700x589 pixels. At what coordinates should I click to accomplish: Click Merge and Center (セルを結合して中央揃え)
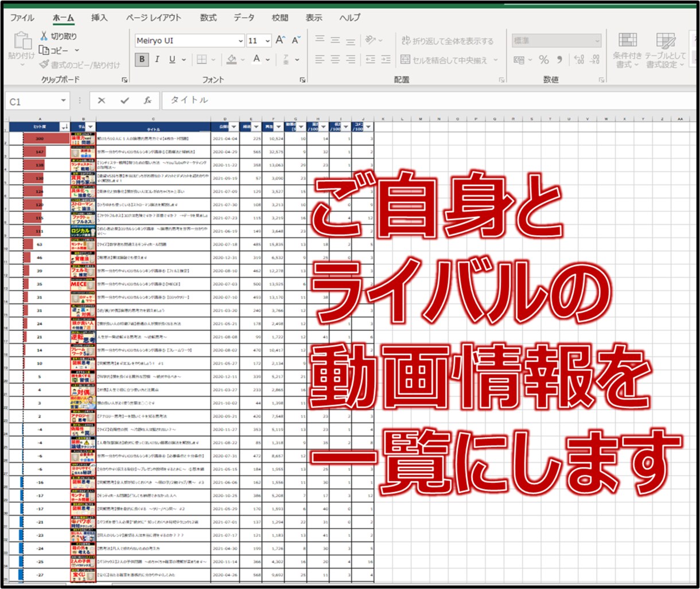[x=444, y=60]
